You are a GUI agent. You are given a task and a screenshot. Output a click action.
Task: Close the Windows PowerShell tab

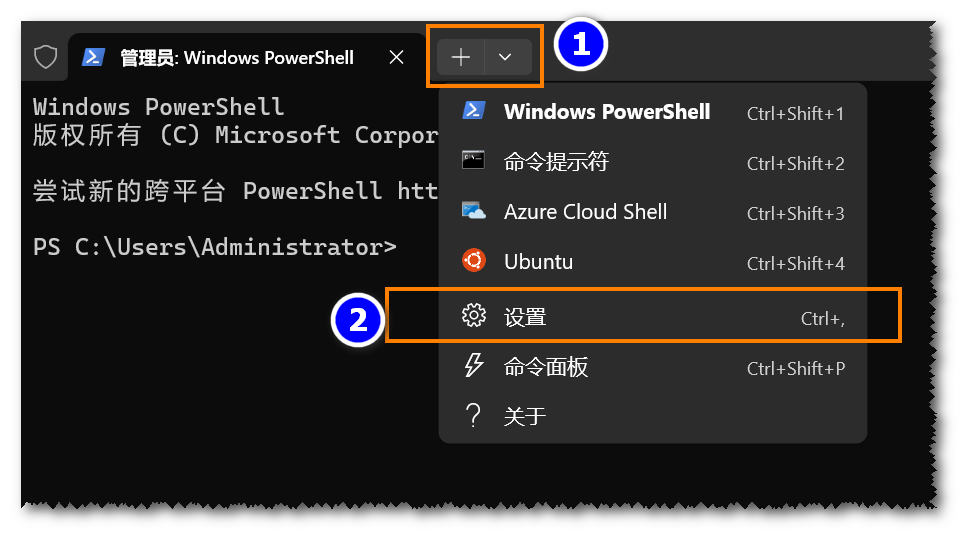[397, 57]
